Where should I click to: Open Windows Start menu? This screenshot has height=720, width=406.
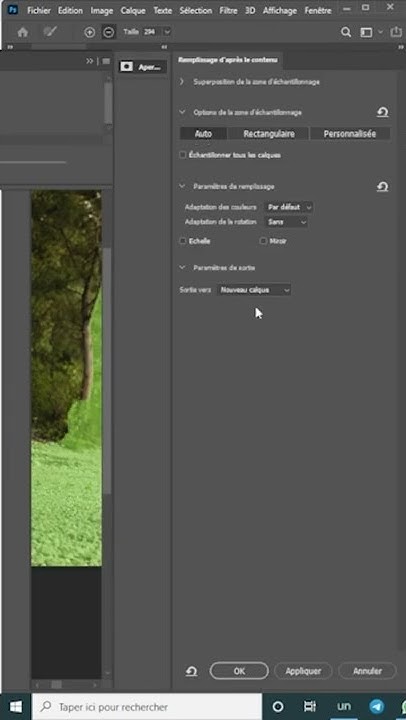16,707
